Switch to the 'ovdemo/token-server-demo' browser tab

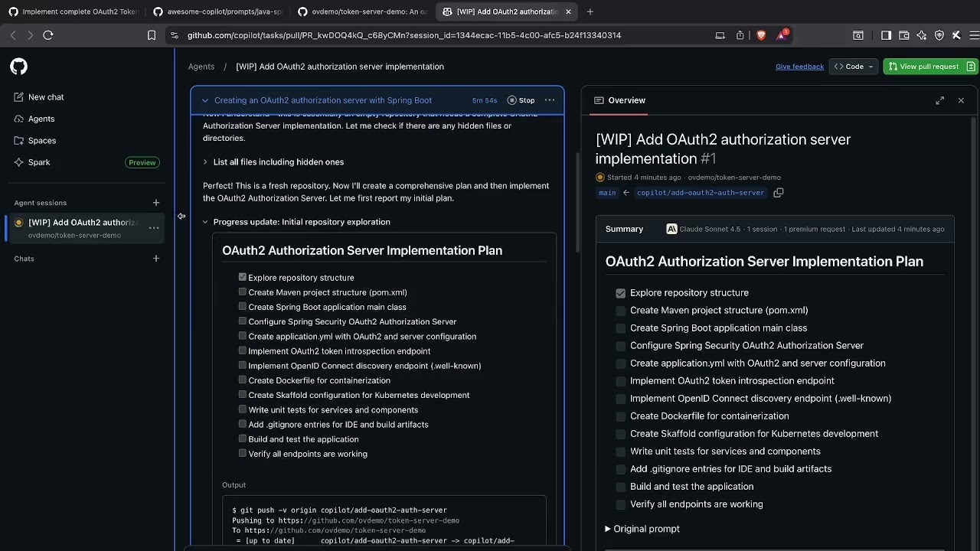click(x=362, y=11)
